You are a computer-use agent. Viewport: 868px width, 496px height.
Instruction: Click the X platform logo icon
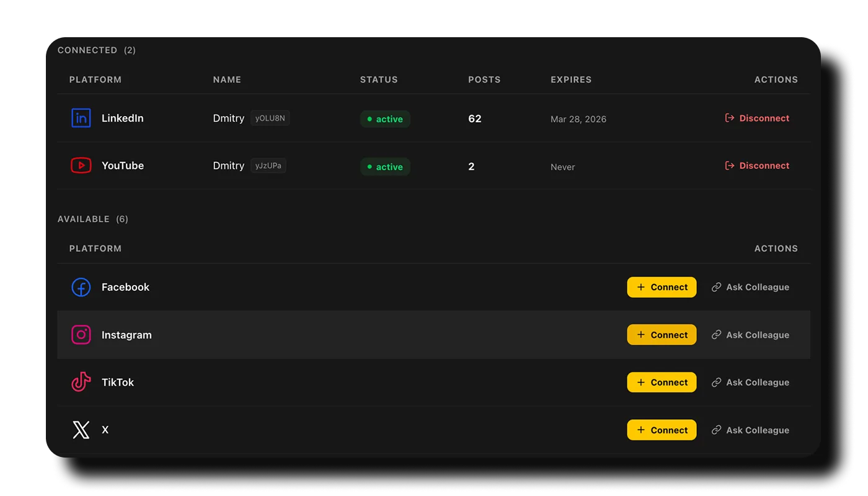tap(81, 430)
